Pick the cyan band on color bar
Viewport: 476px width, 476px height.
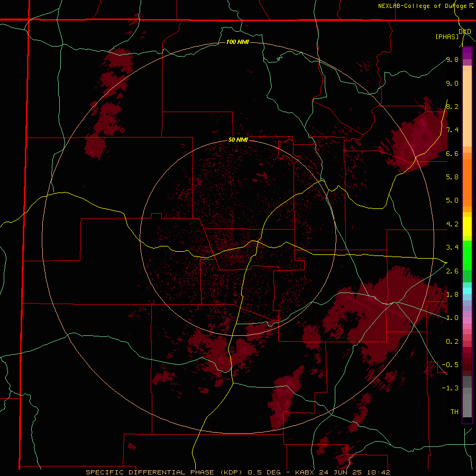(467, 291)
